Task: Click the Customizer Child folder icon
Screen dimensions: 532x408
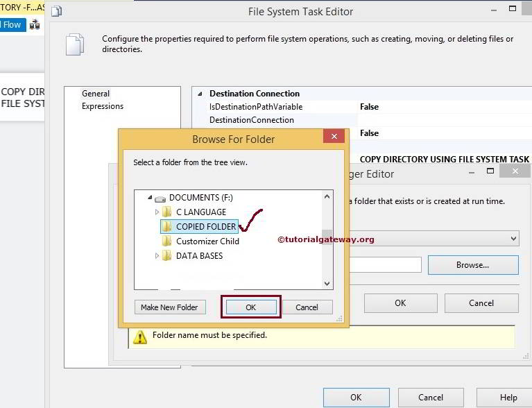Action: [166, 241]
